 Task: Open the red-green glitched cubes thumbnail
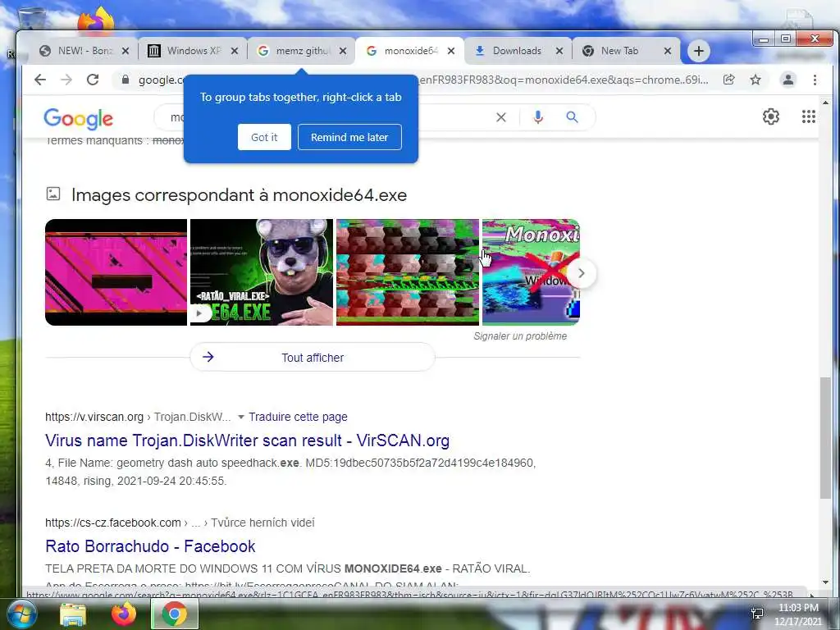(407, 272)
